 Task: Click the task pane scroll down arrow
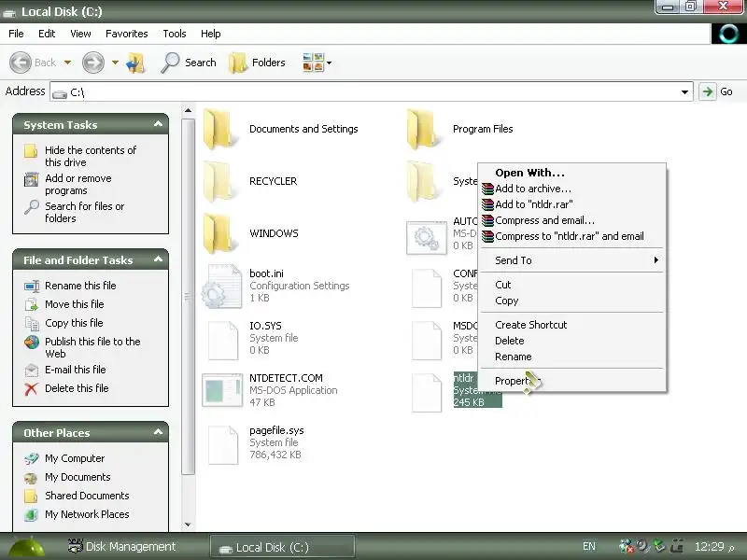pyautogui.click(x=189, y=525)
